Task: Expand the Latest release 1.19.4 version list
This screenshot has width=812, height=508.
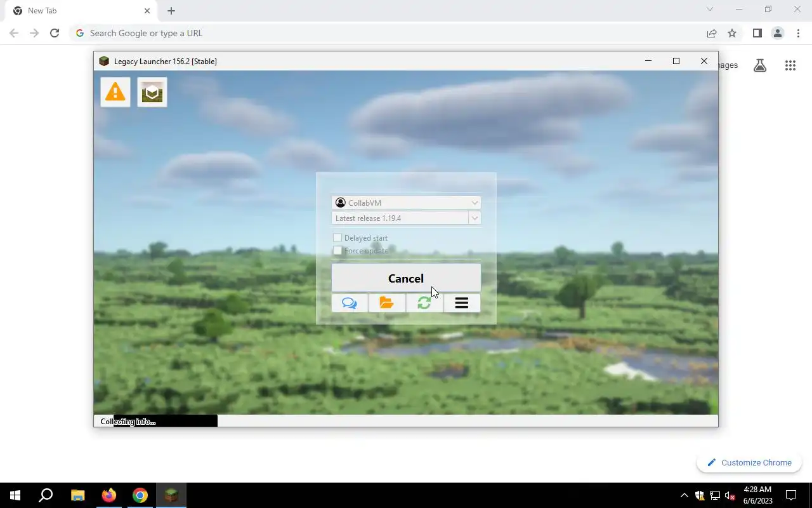Action: [x=474, y=218]
